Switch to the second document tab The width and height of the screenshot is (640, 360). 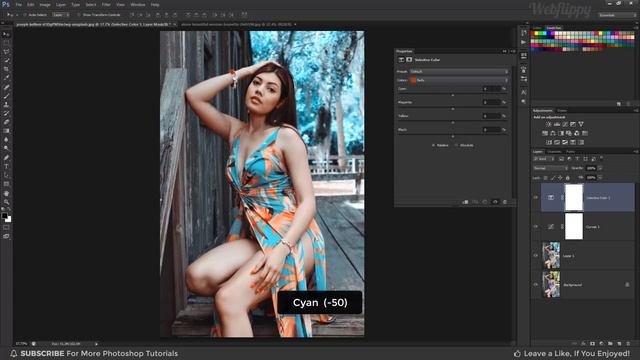point(237,24)
